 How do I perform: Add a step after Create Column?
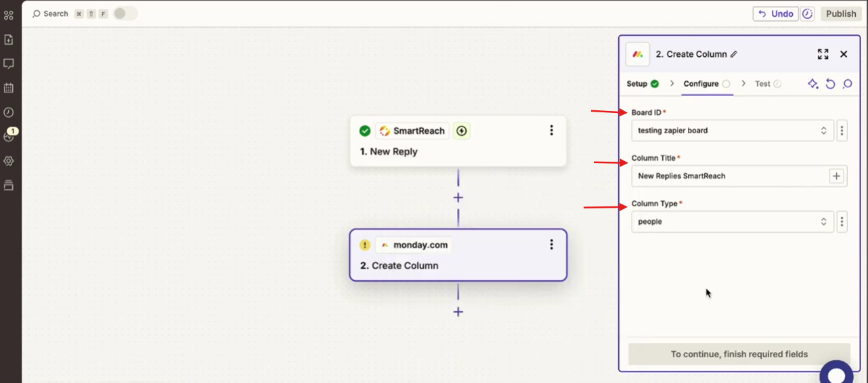pyautogui.click(x=458, y=312)
